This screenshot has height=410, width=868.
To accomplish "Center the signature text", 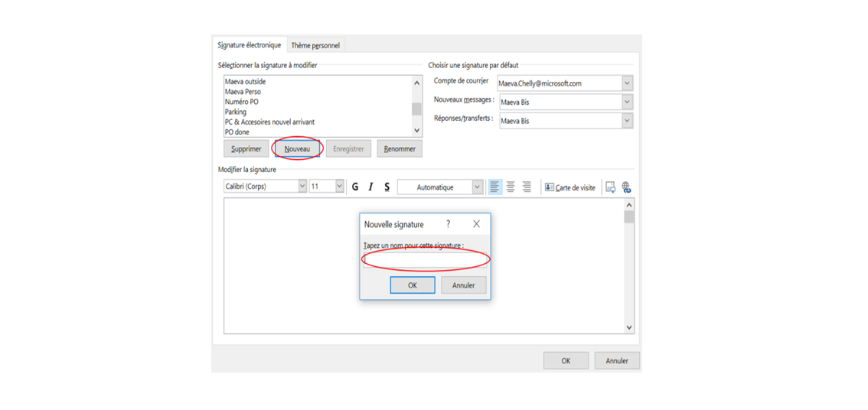I will [x=511, y=187].
